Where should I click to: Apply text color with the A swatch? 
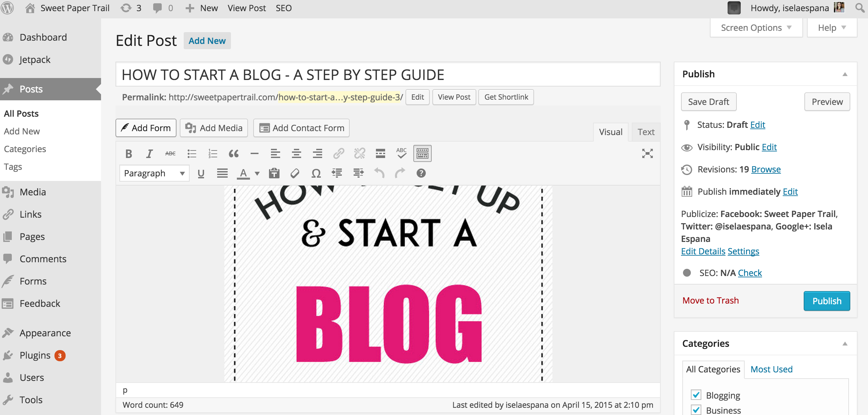(243, 173)
